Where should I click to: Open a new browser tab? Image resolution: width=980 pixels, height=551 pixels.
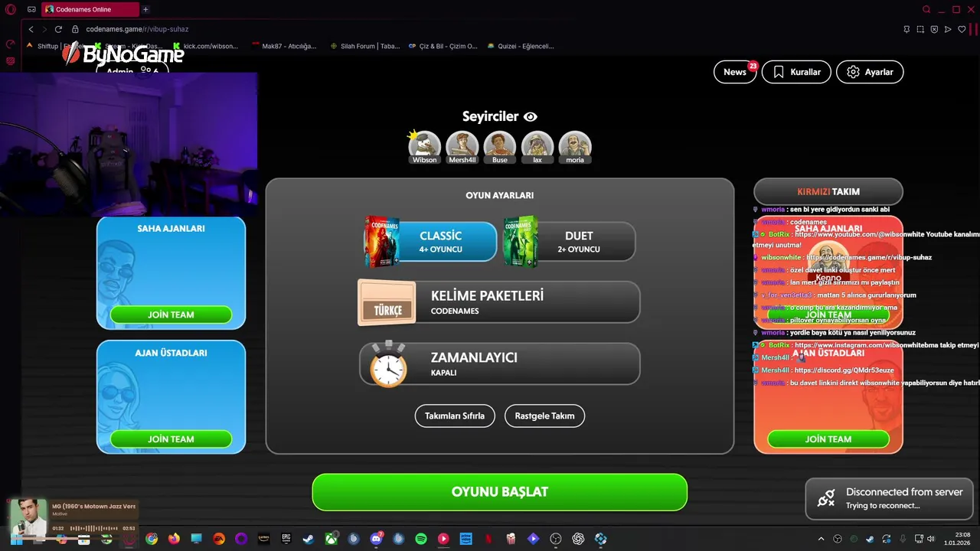click(x=145, y=9)
